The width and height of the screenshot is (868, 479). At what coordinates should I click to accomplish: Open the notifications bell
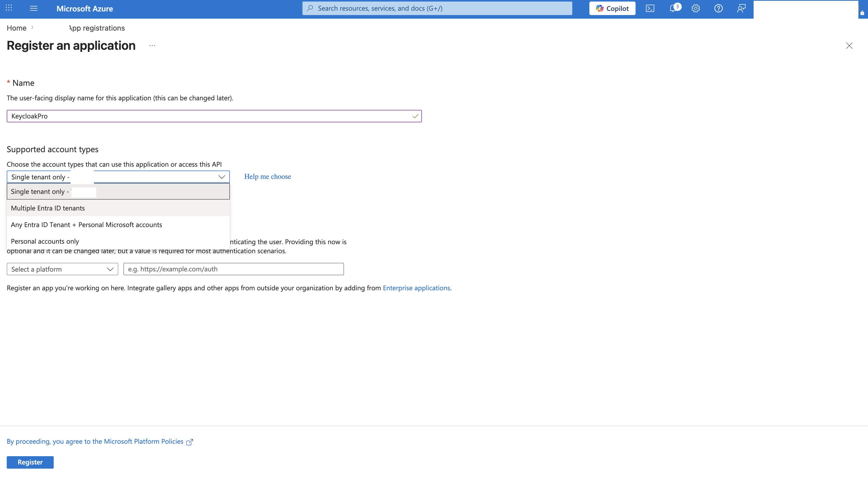[673, 8]
